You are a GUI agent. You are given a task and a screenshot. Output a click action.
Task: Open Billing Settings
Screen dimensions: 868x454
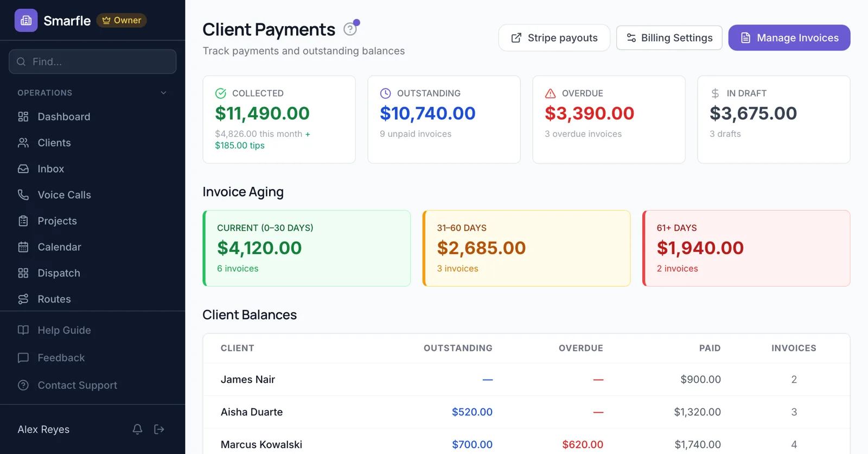click(669, 38)
